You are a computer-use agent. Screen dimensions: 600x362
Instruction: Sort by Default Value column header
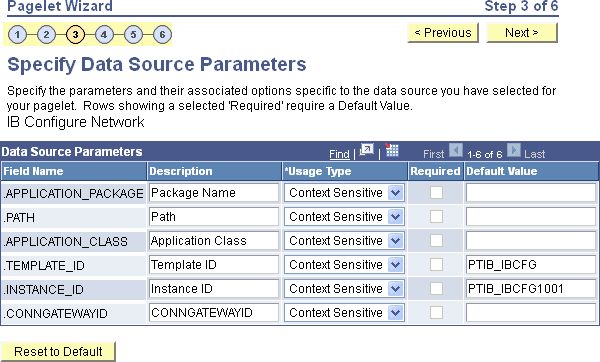[x=502, y=171]
